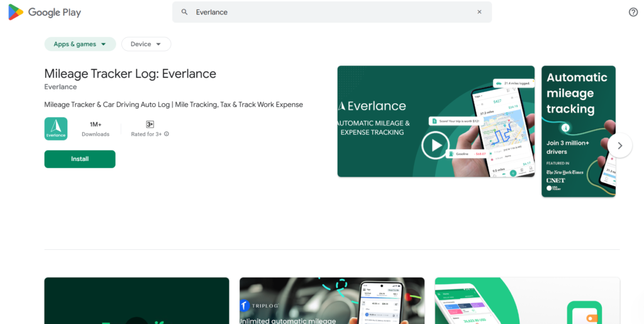Screen dimensions: 644x324
Task: Click the Rated for 3+ label
Action: click(146, 134)
